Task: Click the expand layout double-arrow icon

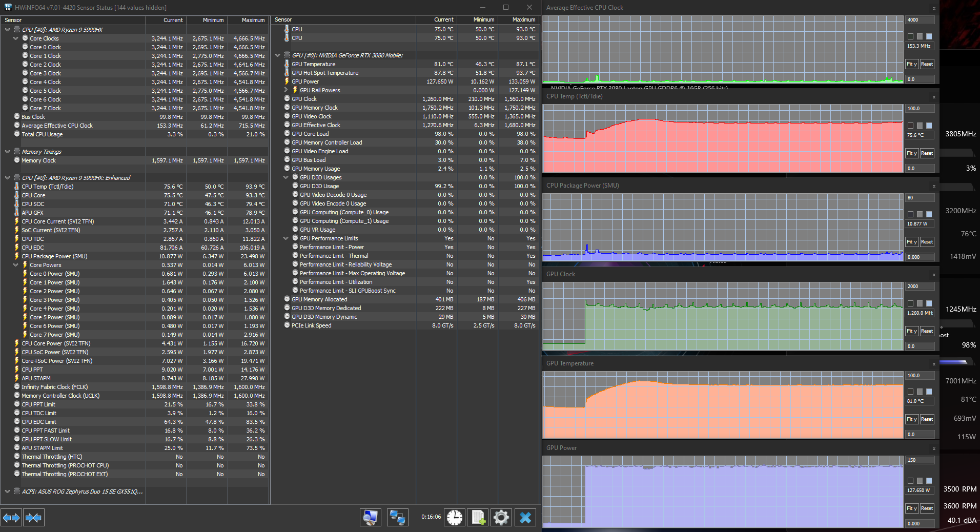Action: click(11, 518)
